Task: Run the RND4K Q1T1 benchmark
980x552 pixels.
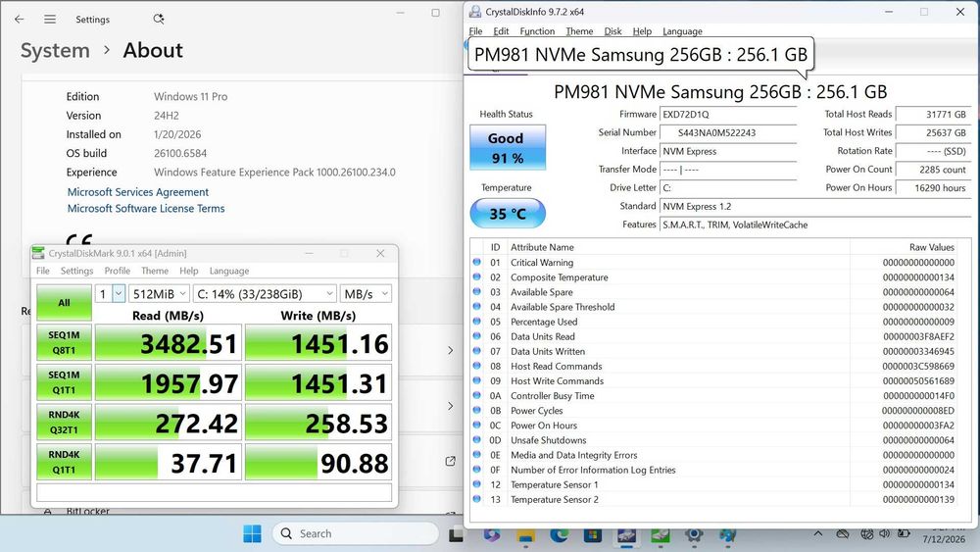Action: tap(64, 462)
